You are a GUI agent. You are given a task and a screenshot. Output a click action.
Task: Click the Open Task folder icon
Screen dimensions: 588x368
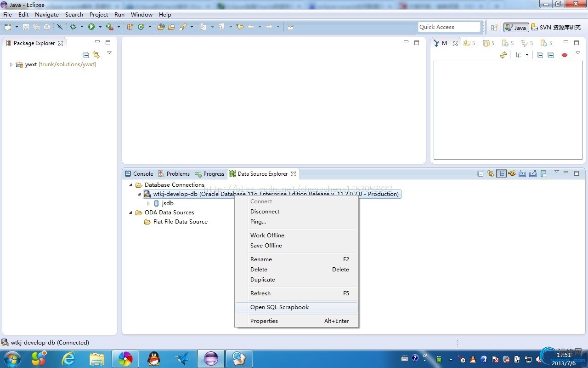pyautogui.click(x=171, y=27)
